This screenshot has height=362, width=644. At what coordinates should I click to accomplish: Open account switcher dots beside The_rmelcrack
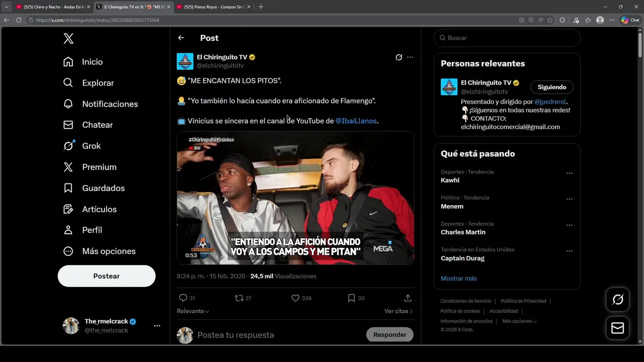157,326
